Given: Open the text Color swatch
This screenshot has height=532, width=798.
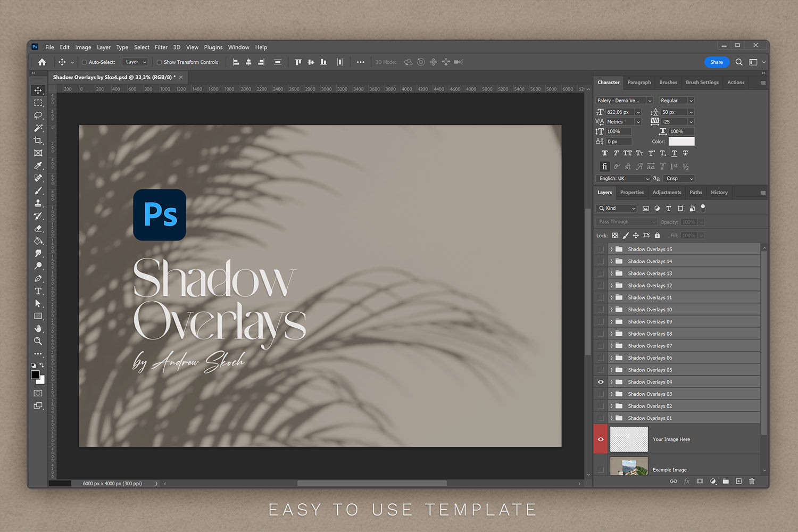Looking at the screenshot, I should pos(681,141).
